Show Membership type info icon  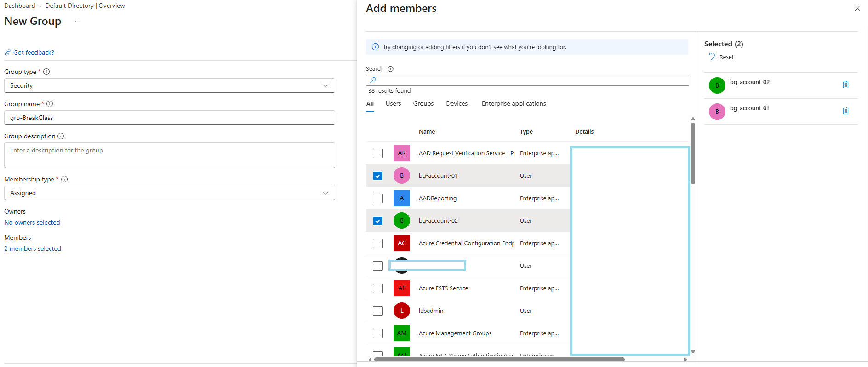64,179
